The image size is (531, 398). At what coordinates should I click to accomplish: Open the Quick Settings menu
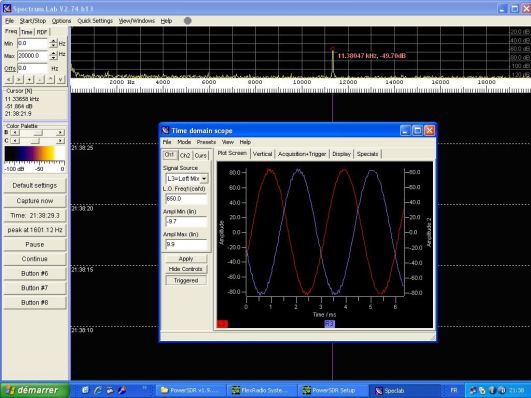[95, 21]
